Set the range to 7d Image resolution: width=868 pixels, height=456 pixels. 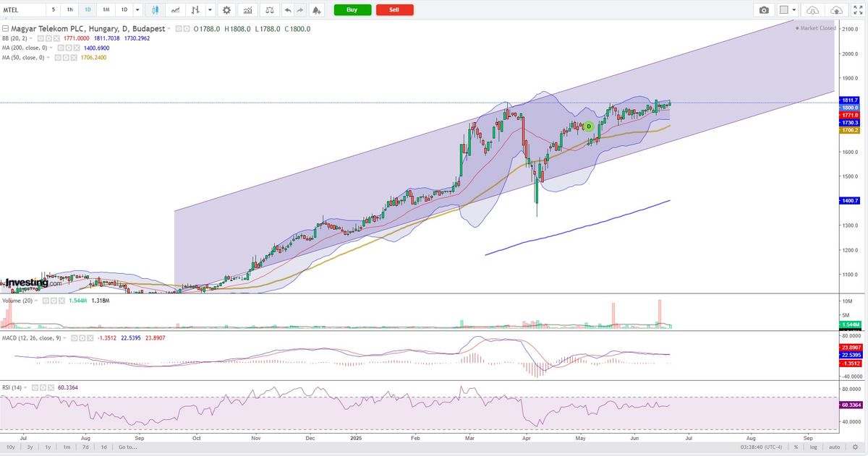point(85,447)
